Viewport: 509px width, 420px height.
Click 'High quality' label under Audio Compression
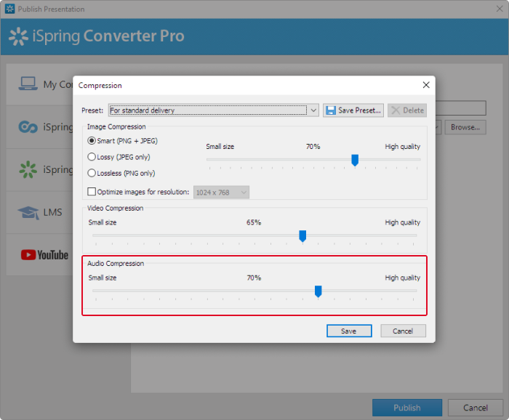pos(403,278)
